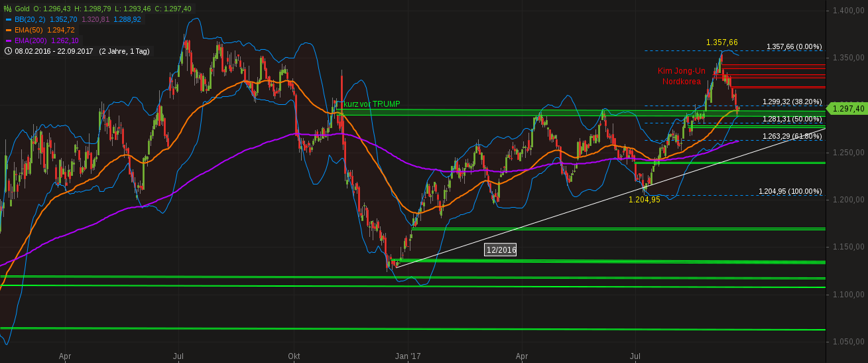Click the Jan '17 label on time axis
Viewport: 868px width, 363px height.
[x=406, y=356]
